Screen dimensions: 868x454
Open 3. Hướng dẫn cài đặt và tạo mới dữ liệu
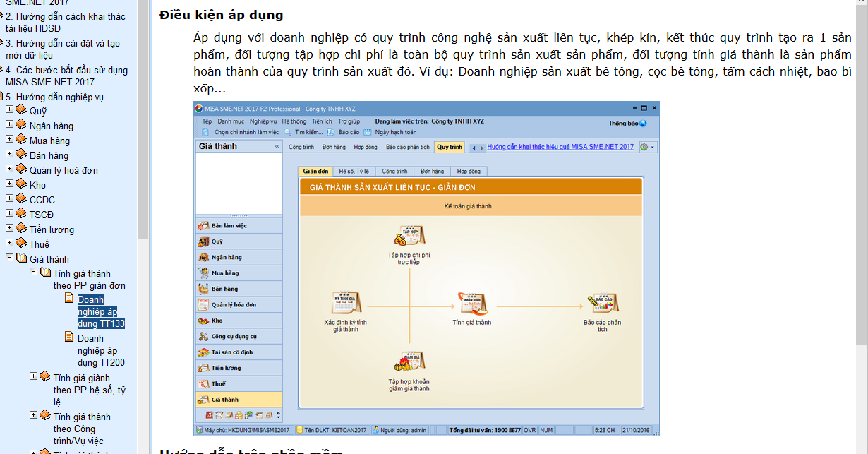pos(63,49)
